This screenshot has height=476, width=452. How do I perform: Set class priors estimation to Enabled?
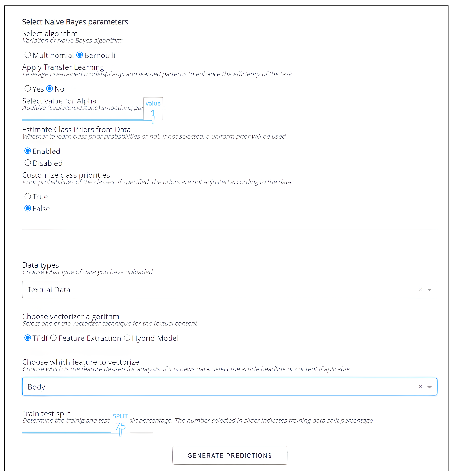coord(28,151)
